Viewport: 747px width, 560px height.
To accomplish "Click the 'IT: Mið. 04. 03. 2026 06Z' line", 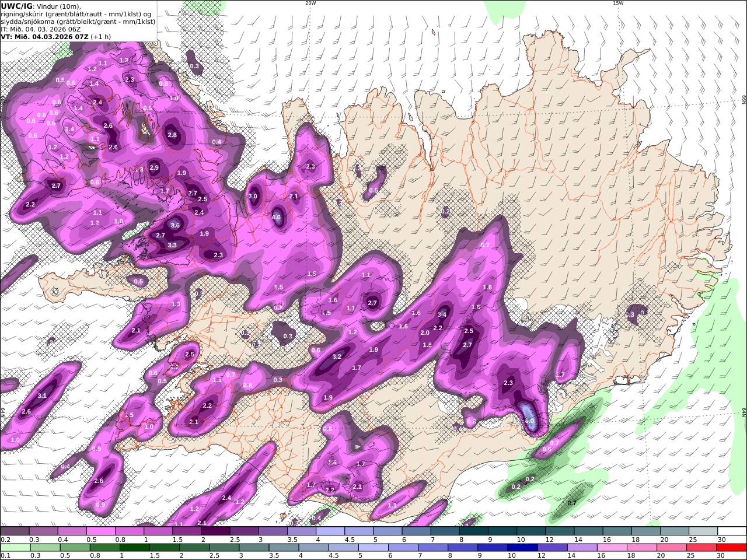I will point(40,29).
